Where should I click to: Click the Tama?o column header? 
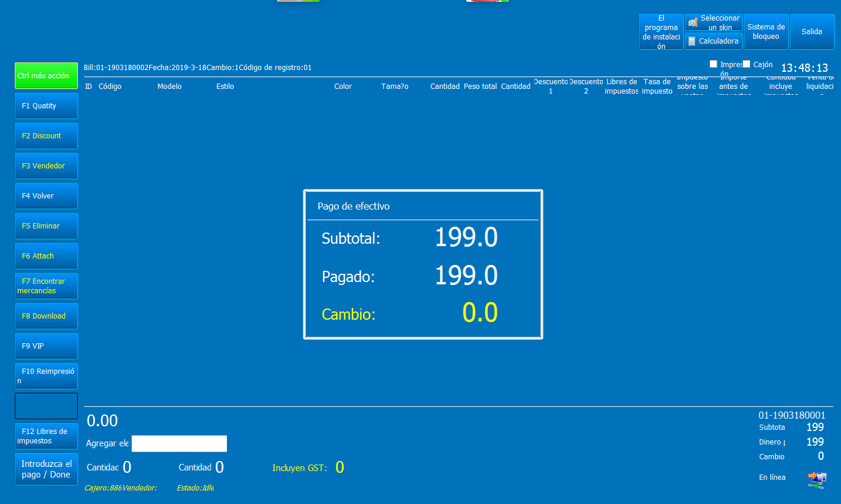pos(395,87)
